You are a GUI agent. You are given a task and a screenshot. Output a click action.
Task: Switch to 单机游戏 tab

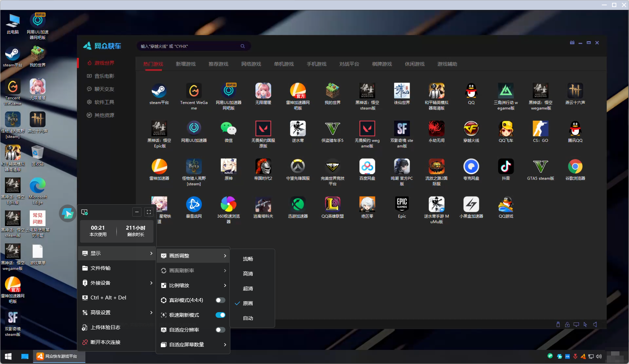pos(284,64)
